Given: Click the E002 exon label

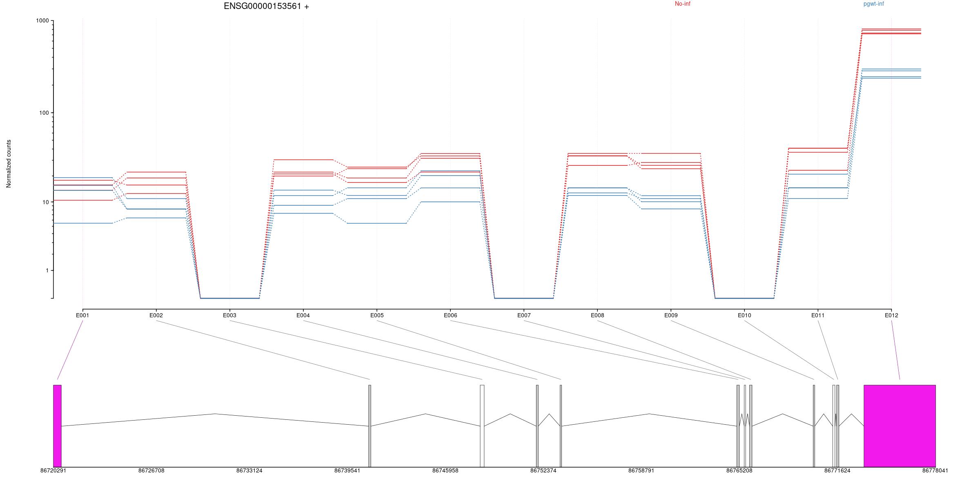Looking at the screenshot, I should point(156,315).
